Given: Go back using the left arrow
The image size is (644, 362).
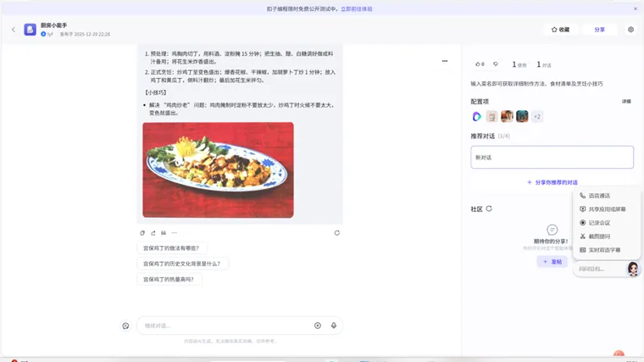Looking at the screenshot, I should coord(14,30).
